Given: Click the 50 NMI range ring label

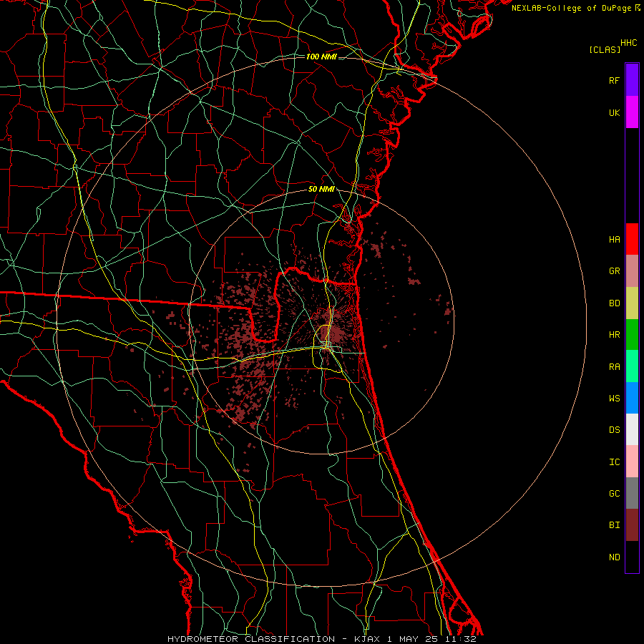Looking at the screenshot, I should point(321,190).
